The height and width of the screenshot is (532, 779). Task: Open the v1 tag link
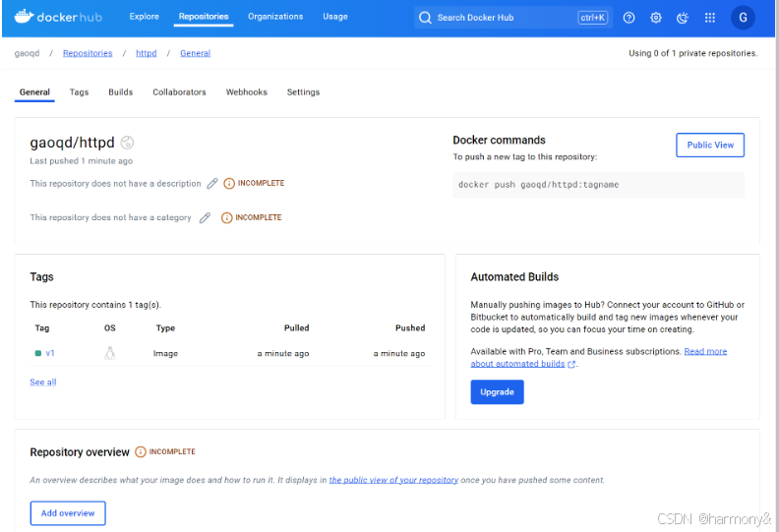click(50, 353)
